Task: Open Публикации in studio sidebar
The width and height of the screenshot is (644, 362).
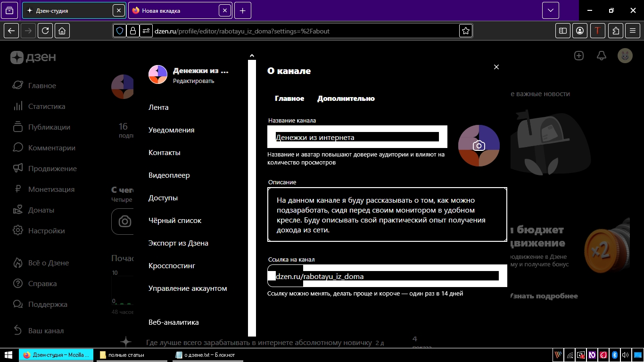Action: (x=41, y=127)
